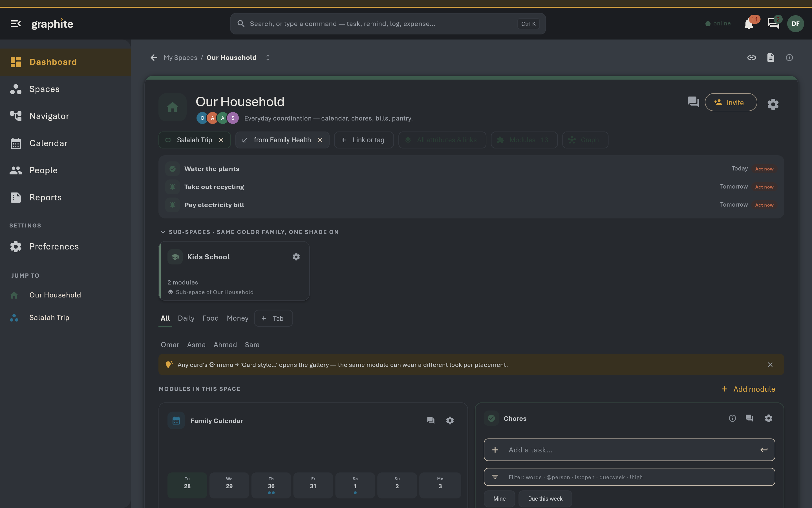The width and height of the screenshot is (812, 508).
Task: Open the messages icon in top bar
Action: 773,23
